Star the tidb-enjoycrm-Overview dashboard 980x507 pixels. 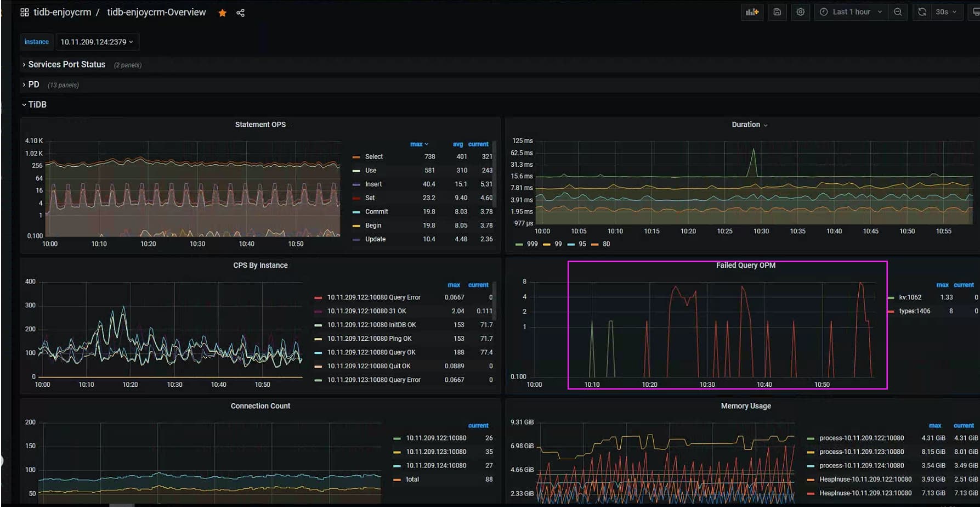click(222, 13)
